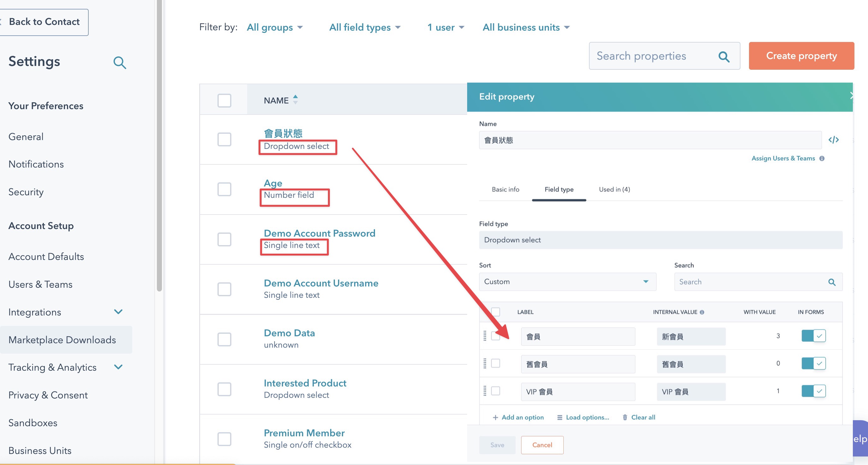The height and width of the screenshot is (465, 868).
Task: Toggle In Forms switch for 會員 option
Action: pos(813,336)
